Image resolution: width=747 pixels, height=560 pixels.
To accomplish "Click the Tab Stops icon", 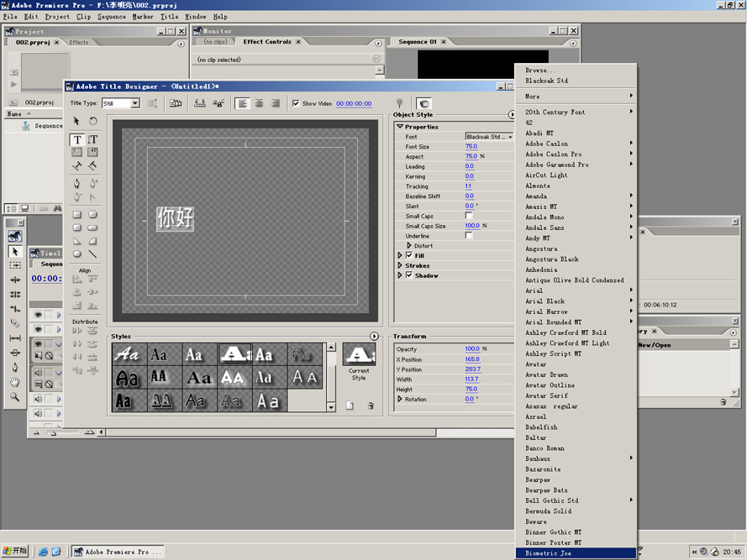I will (x=200, y=103).
